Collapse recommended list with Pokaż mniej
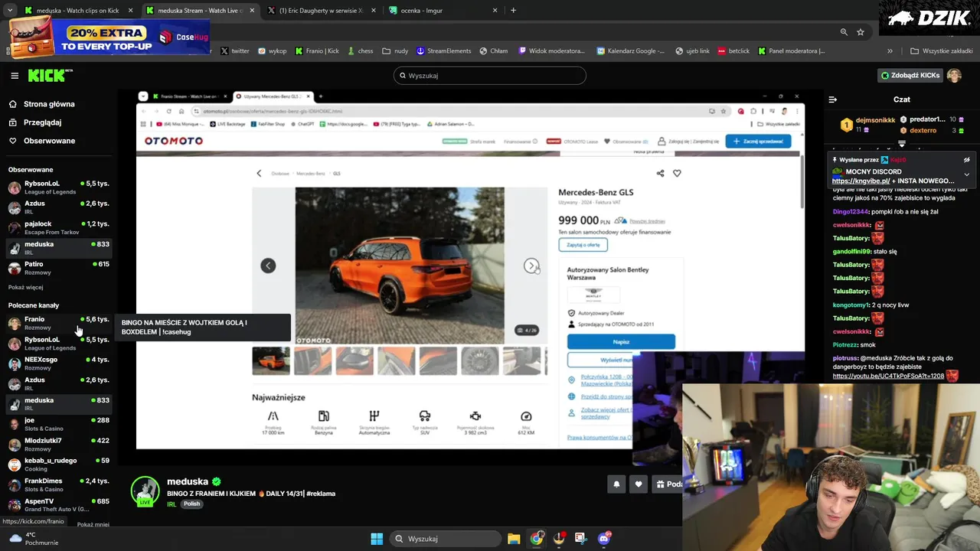Screen dimensions: 980x551 coord(93,525)
